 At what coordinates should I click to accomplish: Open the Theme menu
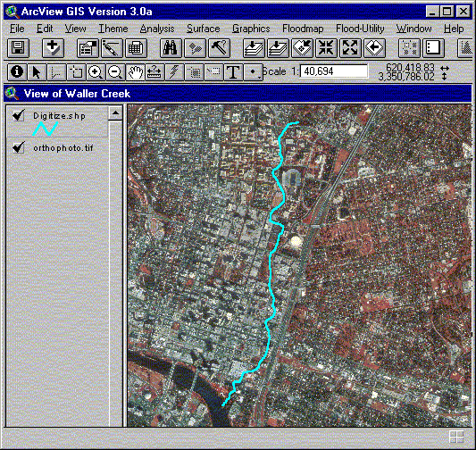pos(113,29)
